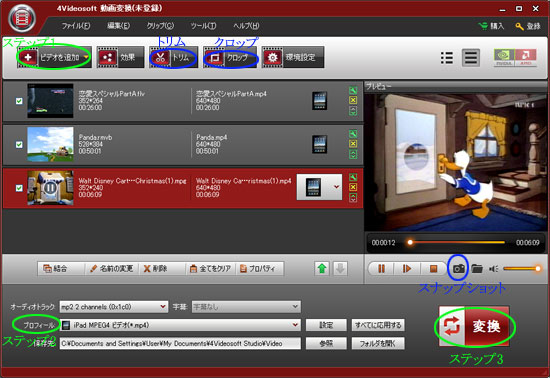550x378 pixels.
Task: Pause the preview playback
Action: coord(381,269)
